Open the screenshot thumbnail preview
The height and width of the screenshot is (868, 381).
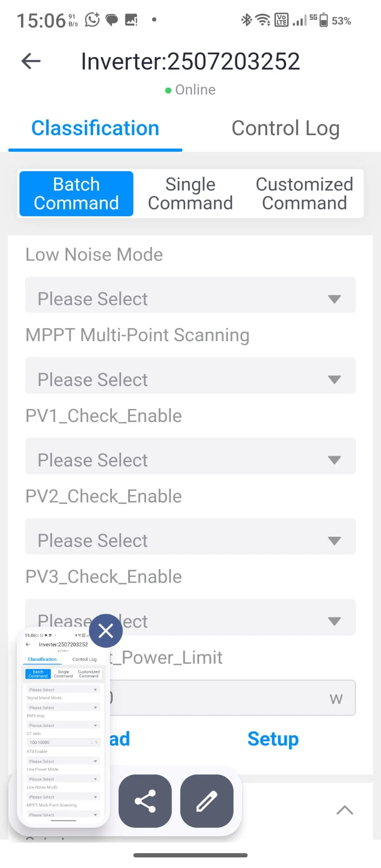(x=63, y=729)
